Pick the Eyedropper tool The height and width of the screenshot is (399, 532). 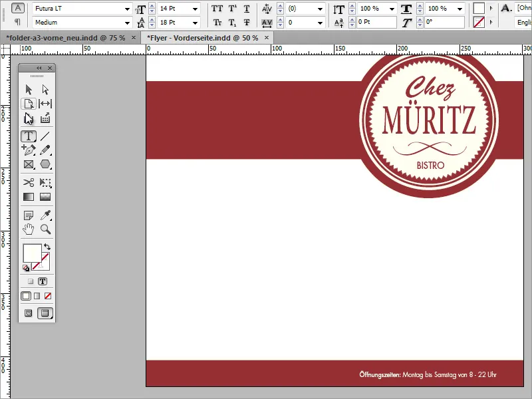pos(45,215)
